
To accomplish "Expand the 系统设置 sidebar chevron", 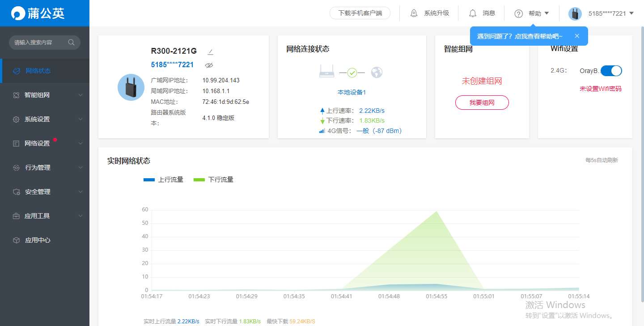I will [80, 119].
